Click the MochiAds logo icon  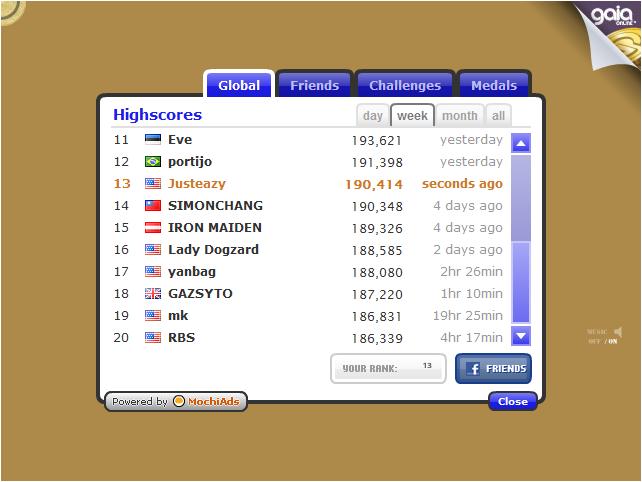179,402
